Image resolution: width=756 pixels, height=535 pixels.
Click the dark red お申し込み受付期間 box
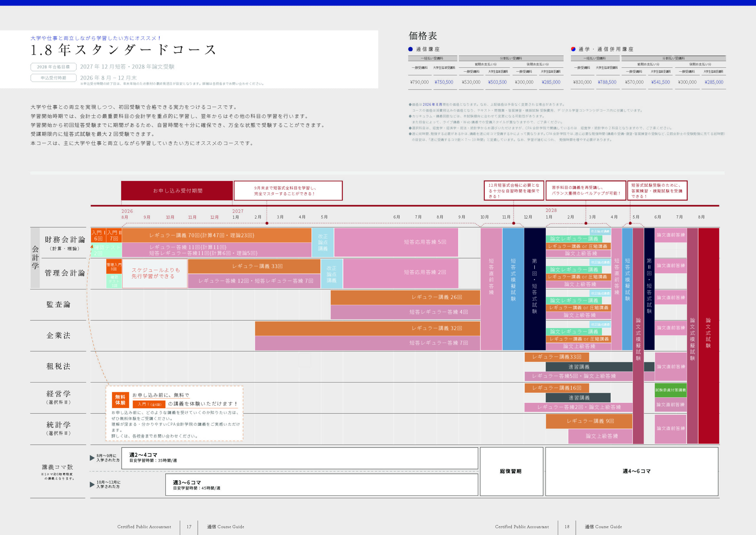(x=177, y=191)
